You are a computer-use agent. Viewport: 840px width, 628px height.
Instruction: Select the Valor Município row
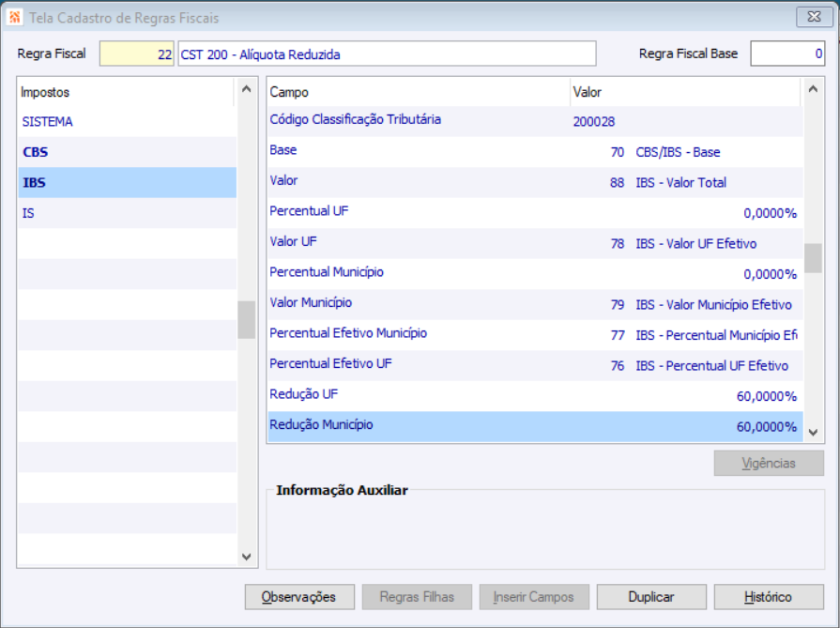point(535,305)
